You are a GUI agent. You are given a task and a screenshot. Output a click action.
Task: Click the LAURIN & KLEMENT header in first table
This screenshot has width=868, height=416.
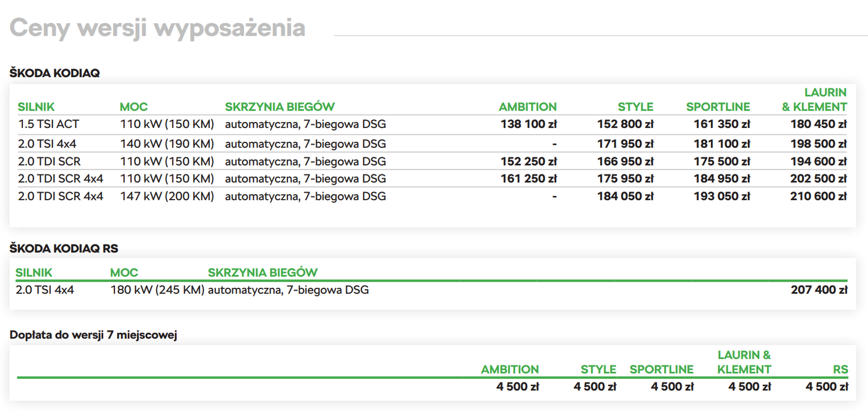[814, 100]
